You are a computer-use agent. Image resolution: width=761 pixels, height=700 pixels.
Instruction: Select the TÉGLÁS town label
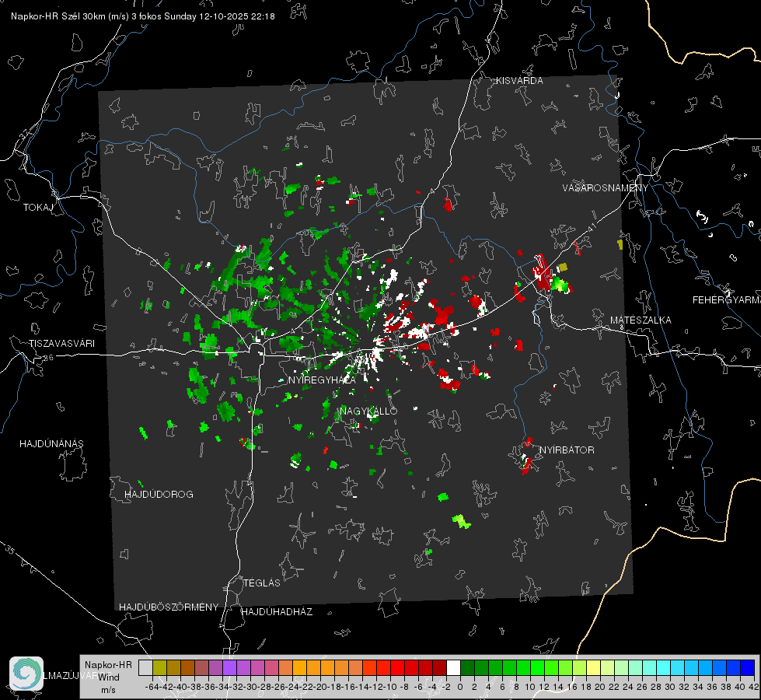262,583
